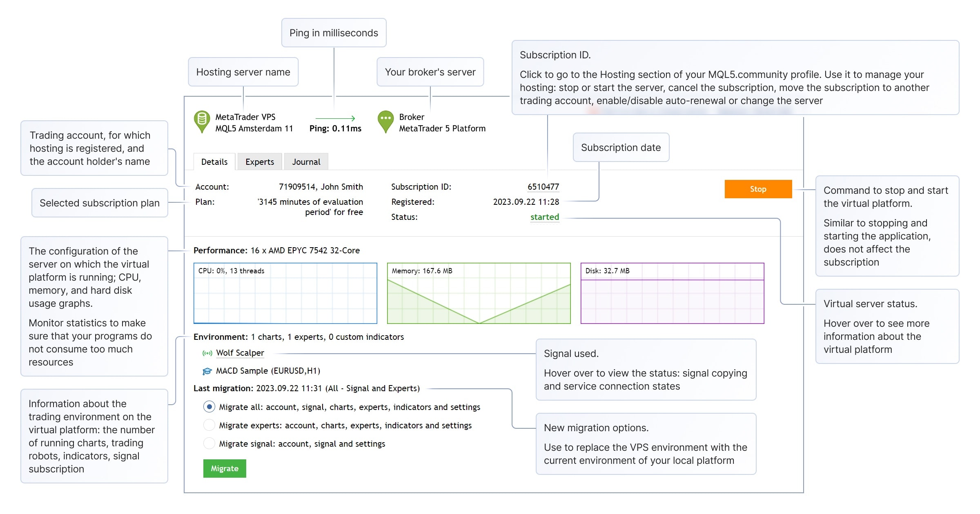Click the green Migrate button
Screen dimensions: 980x514
(x=224, y=468)
